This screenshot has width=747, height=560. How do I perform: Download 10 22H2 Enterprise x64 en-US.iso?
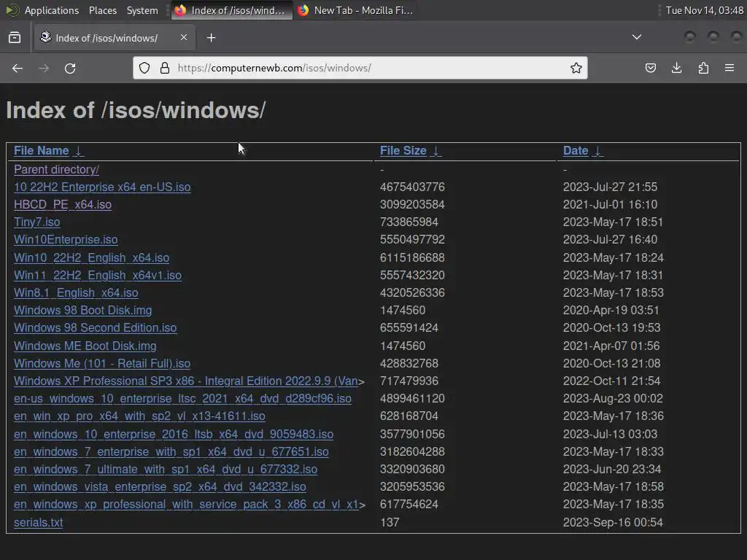point(102,187)
